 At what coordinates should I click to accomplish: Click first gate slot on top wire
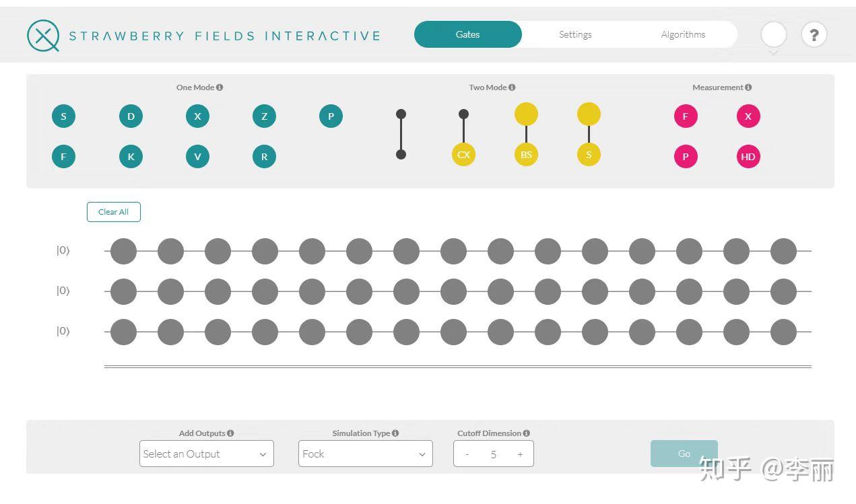pos(123,251)
